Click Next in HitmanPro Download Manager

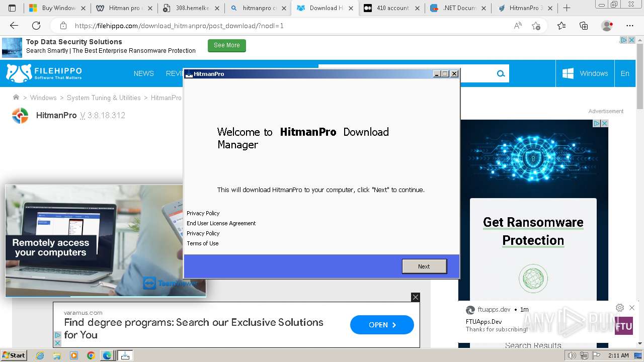pyautogui.click(x=424, y=266)
